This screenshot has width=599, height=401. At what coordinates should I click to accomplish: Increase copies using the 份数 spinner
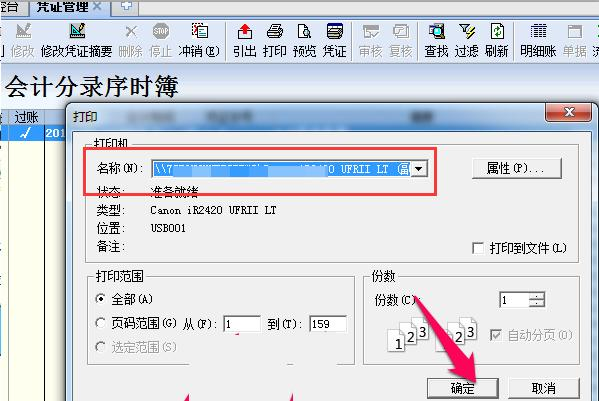[x=537, y=296]
